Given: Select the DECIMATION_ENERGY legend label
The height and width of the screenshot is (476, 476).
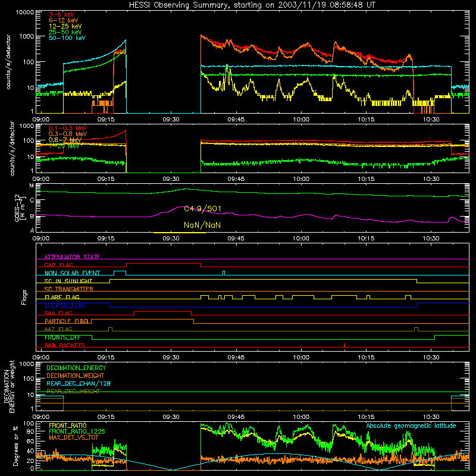Looking at the screenshot, I should pyautogui.click(x=76, y=368).
